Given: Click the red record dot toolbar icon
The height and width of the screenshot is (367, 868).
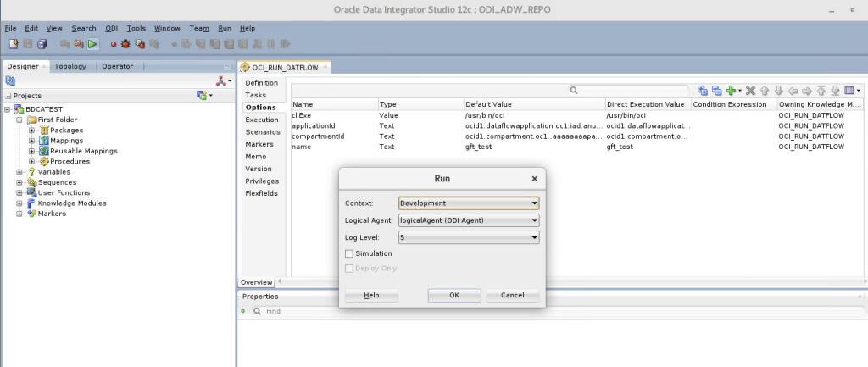Looking at the screenshot, I should tap(114, 44).
